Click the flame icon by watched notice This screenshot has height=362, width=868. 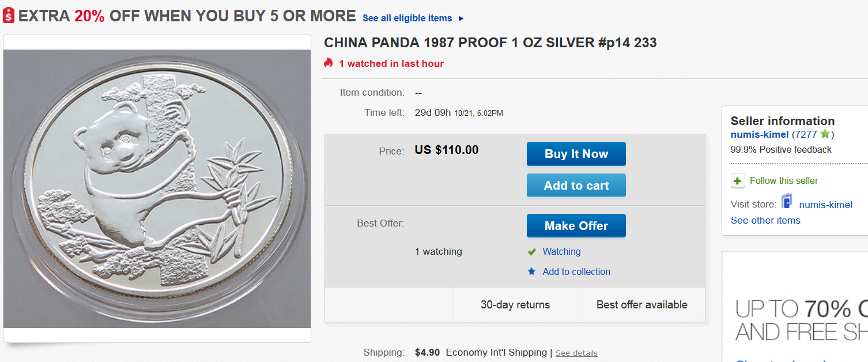pyautogui.click(x=329, y=63)
